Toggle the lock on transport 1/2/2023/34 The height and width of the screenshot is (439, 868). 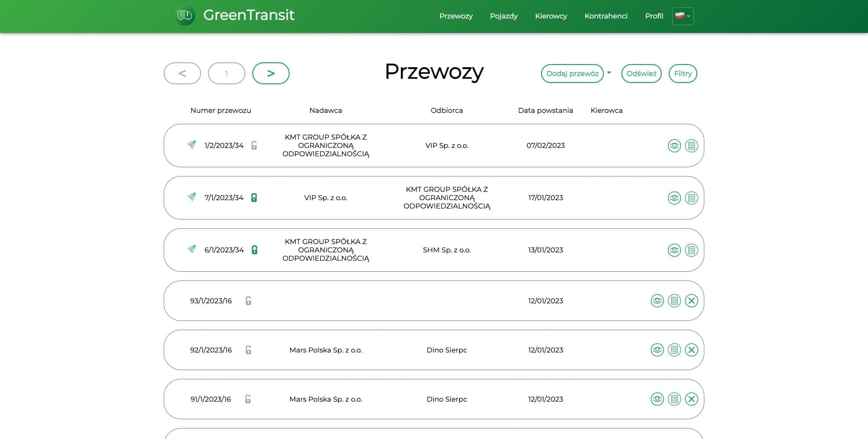(254, 145)
